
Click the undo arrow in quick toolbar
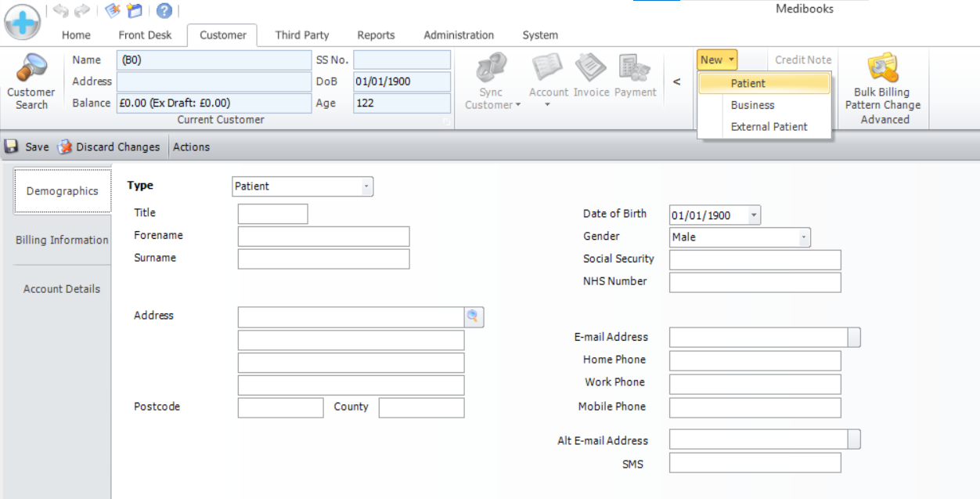coord(60,10)
